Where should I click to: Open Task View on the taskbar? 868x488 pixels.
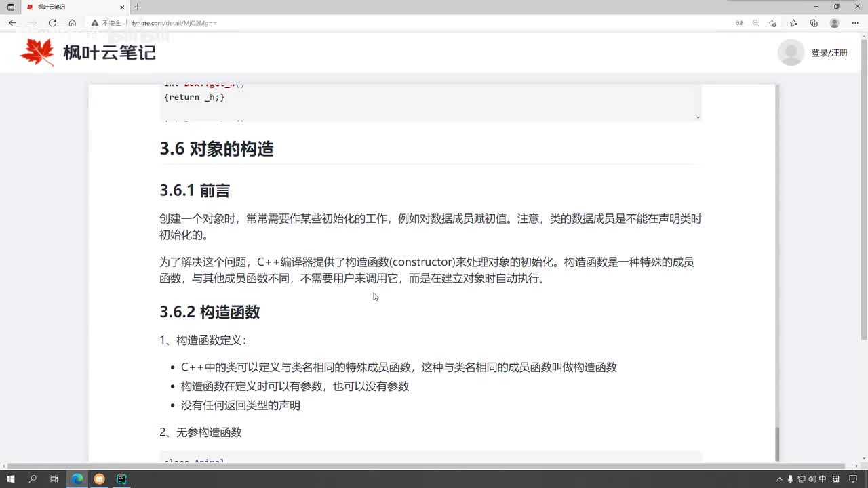click(54, 479)
